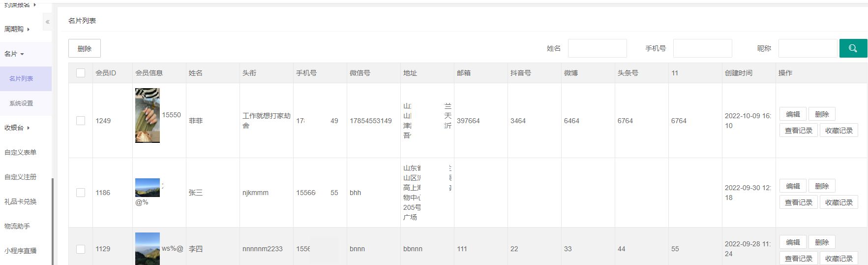The height and width of the screenshot is (265, 868).
Task: Click 编辑 for member 1249 菲菲
Action: click(792, 114)
